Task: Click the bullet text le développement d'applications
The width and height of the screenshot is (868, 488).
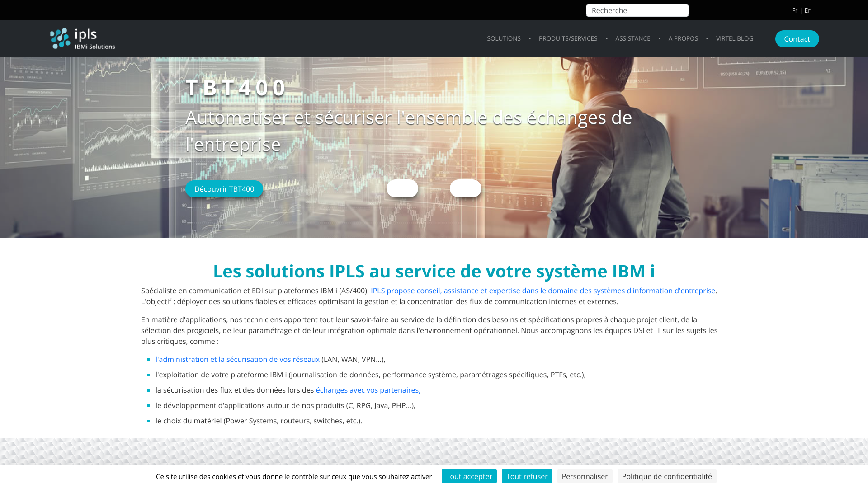Action: [x=285, y=405]
